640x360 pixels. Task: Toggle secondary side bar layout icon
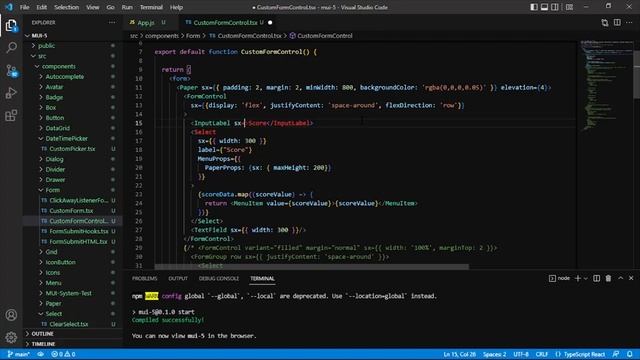(555, 7)
